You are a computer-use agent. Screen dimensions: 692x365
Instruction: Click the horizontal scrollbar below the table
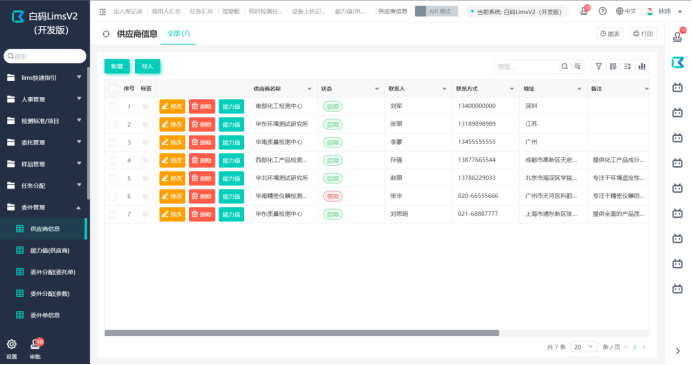click(x=302, y=333)
